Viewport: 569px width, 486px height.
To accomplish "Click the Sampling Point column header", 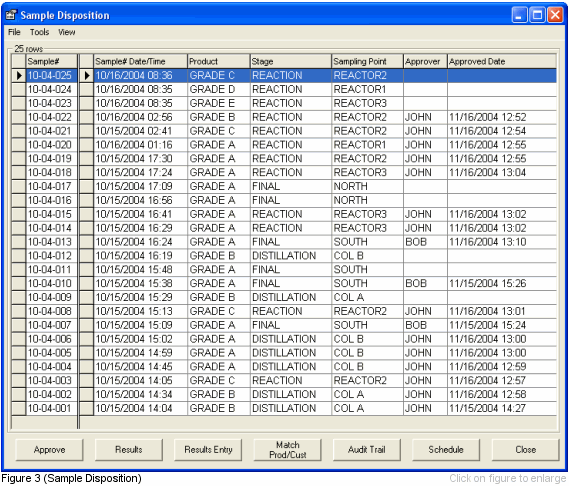I will [x=367, y=61].
